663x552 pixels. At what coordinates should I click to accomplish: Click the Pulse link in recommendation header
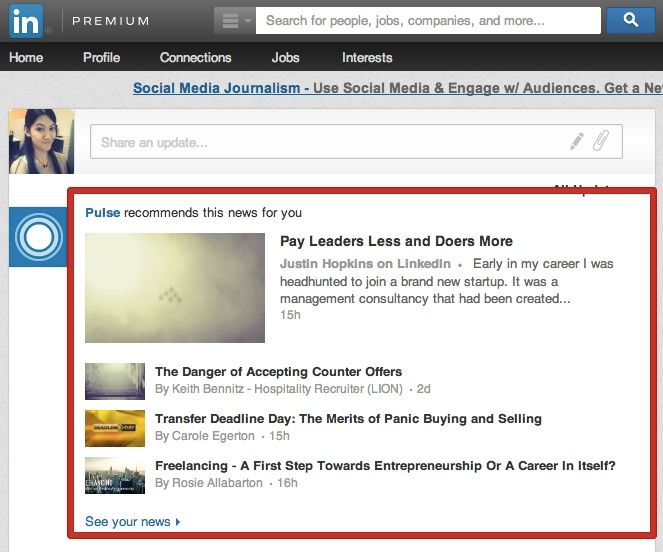click(x=103, y=212)
